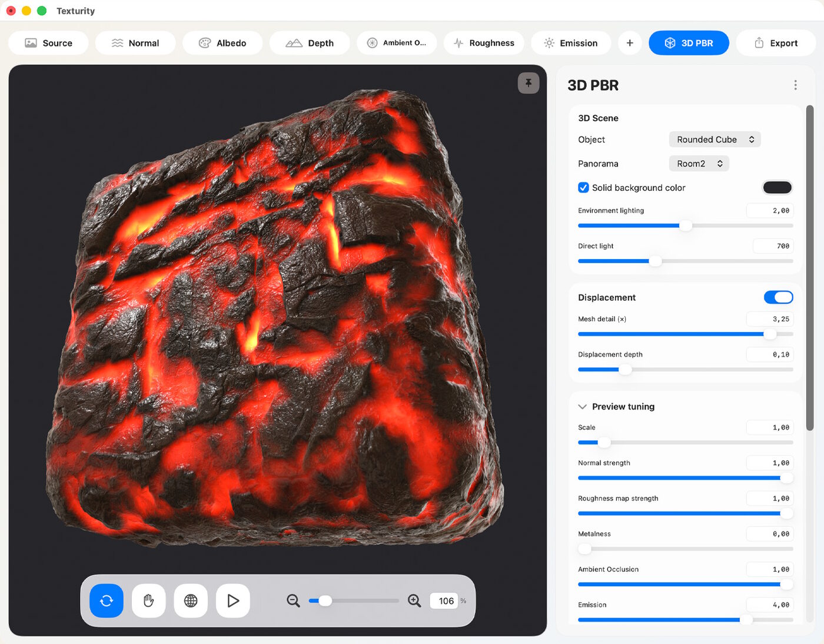
Task: Select the orbit rotate tool
Action: tap(107, 600)
